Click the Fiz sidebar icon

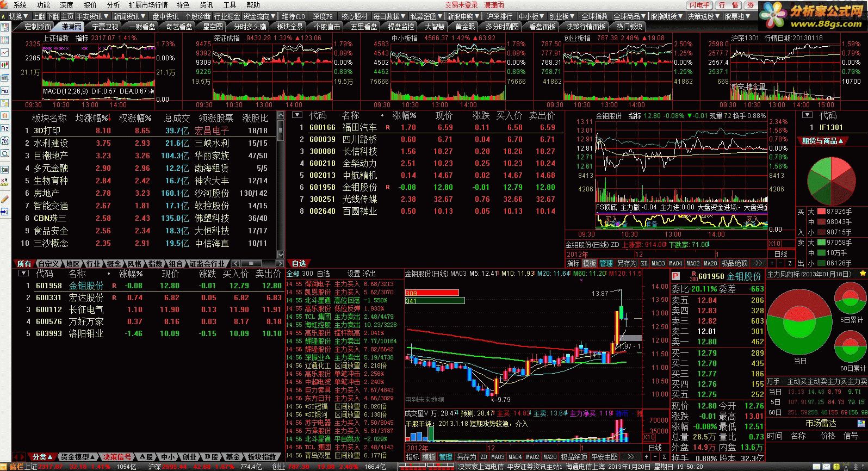(x=4, y=128)
